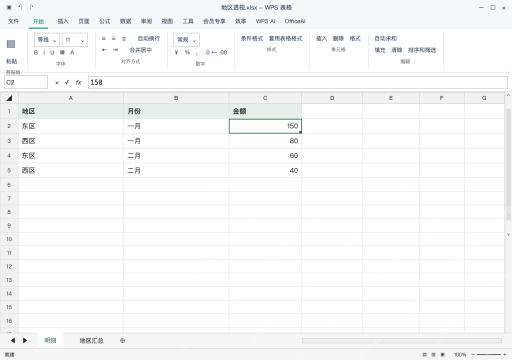This screenshot has width=512, height=360.
Task: Toggle underline U formatting
Action: 52,53
